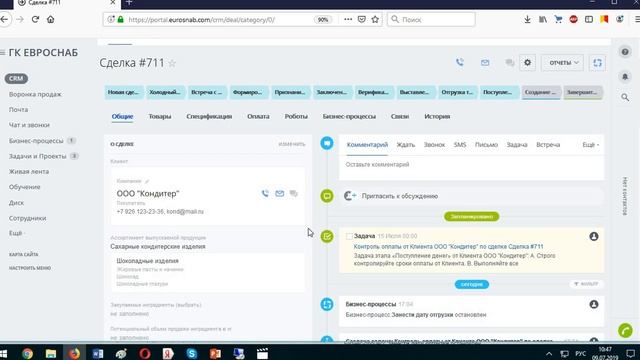Screen dimensions: 640x360
Task: Open user avatar on Бизнес-процессы entry
Action: [x=594, y=304]
